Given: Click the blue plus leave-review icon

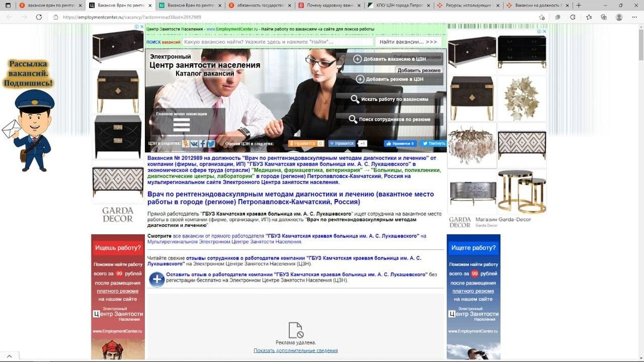Looking at the screenshot, I should coord(157,279).
